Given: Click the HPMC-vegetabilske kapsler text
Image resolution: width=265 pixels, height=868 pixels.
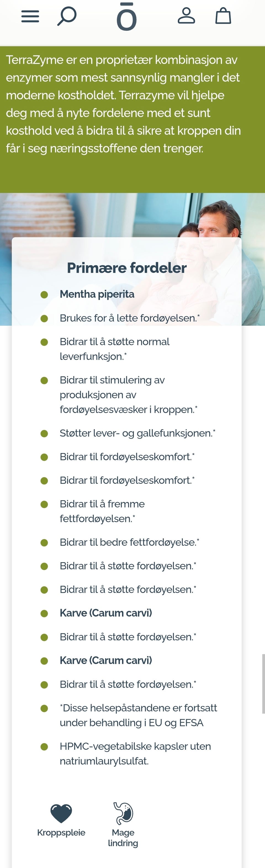Looking at the screenshot, I should pos(135,754).
